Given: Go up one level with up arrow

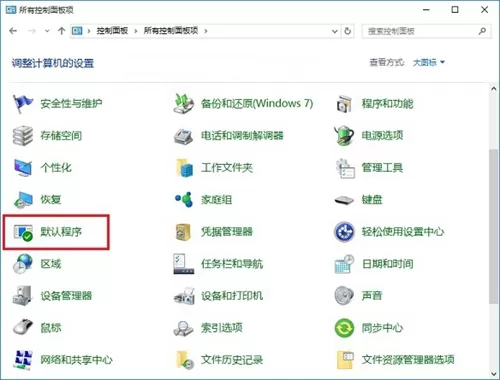Looking at the screenshot, I should [61, 31].
